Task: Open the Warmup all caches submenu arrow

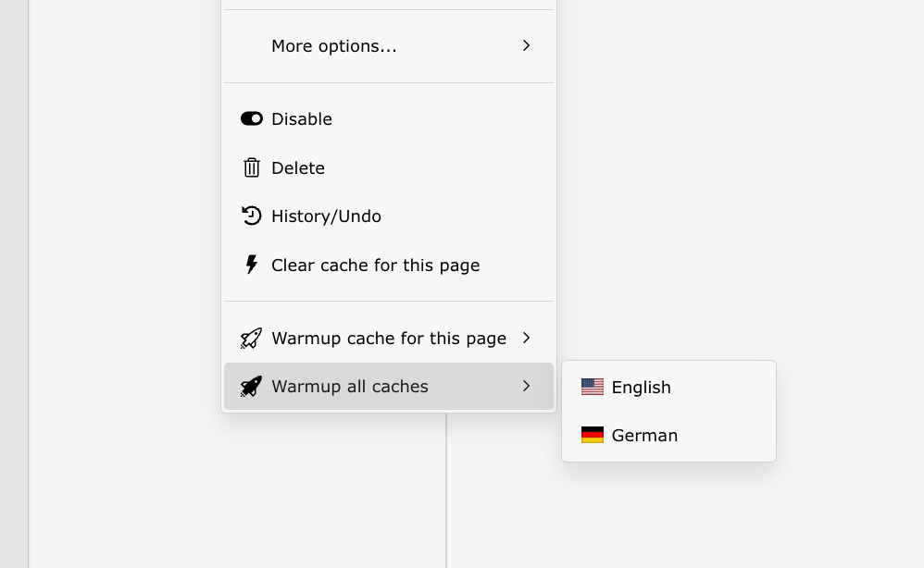Action: point(526,386)
